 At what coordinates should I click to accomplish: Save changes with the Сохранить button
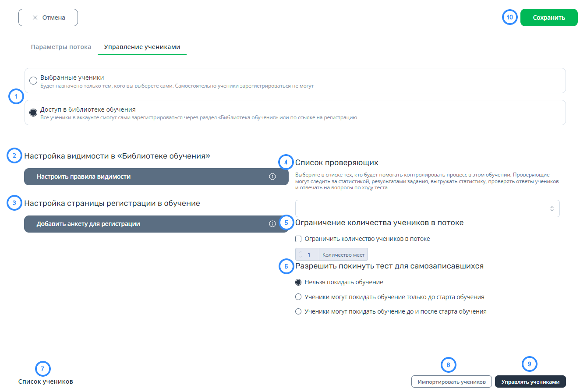tap(549, 18)
